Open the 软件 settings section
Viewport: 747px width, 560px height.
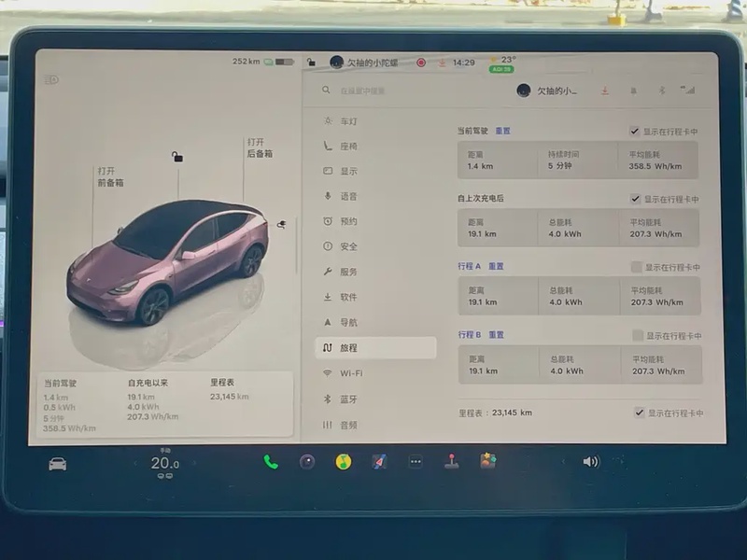click(x=347, y=297)
